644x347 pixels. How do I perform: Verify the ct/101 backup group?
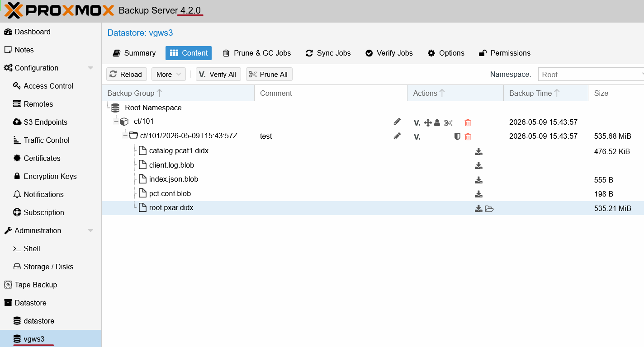coord(417,122)
